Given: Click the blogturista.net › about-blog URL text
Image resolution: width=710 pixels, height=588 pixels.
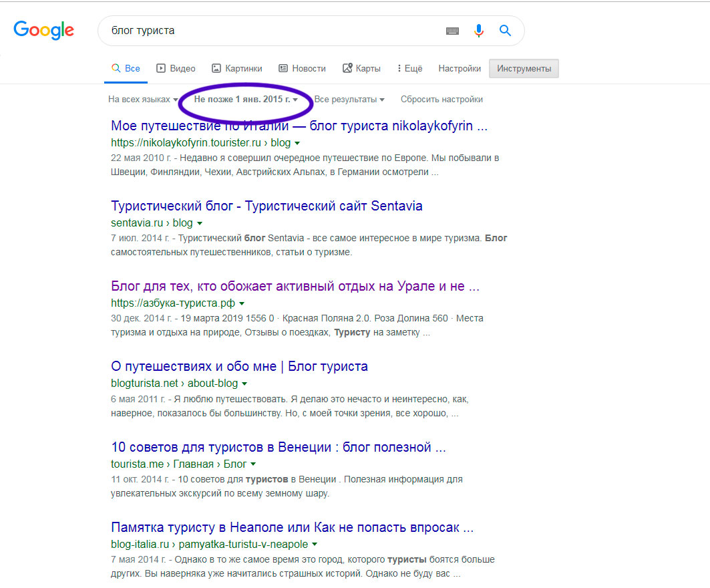Looking at the screenshot, I should [174, 384].
